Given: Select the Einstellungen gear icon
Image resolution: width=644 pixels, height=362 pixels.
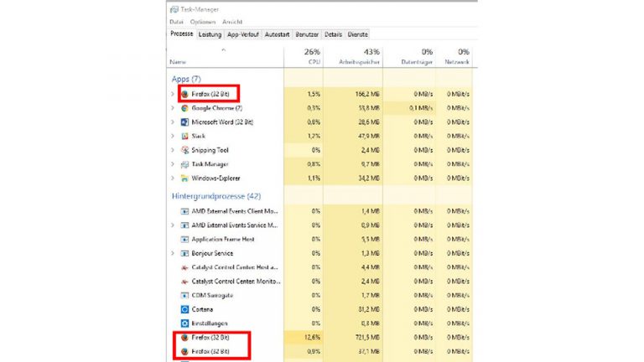Looking at the screenshot, I should point(184,323).
